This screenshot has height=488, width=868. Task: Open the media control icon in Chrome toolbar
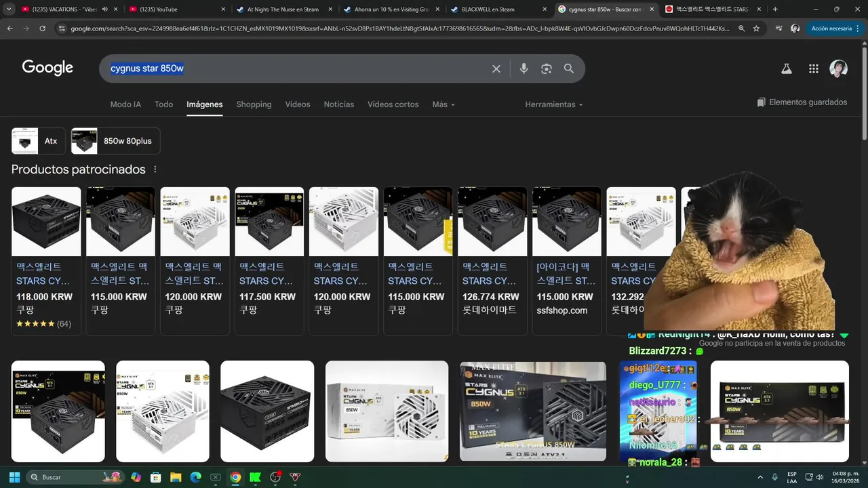tap(778, 28)
